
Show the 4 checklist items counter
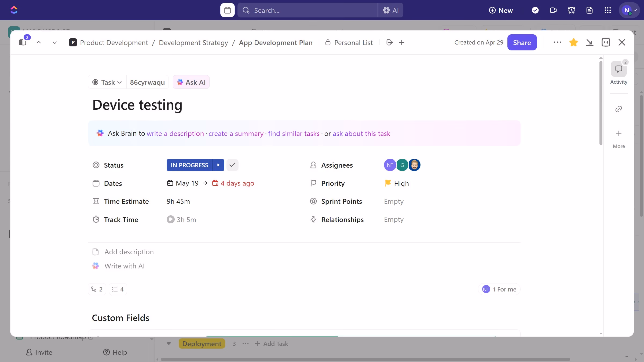coord(118,289)
